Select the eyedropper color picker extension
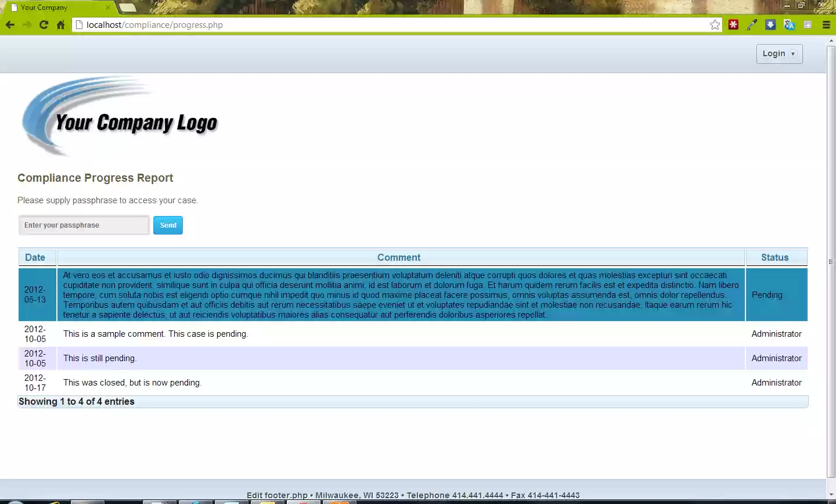Image resolution: width=836 pixels, height=504 pixels. [752, 24]
